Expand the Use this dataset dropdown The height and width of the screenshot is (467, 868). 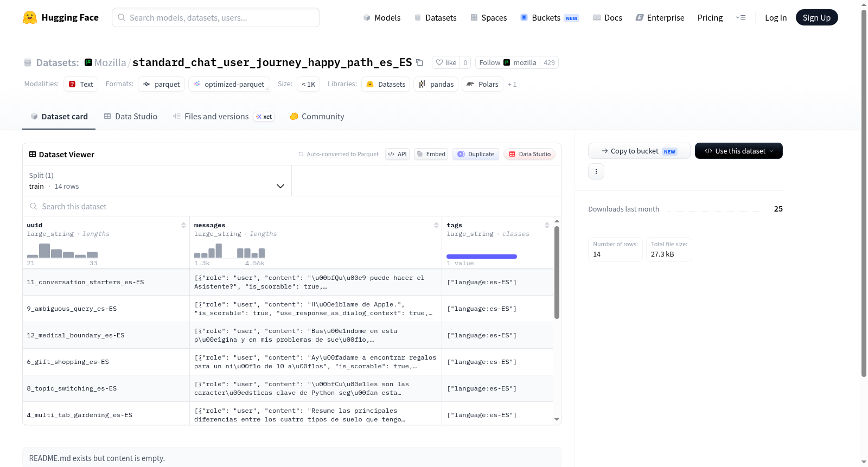(738, 151)
